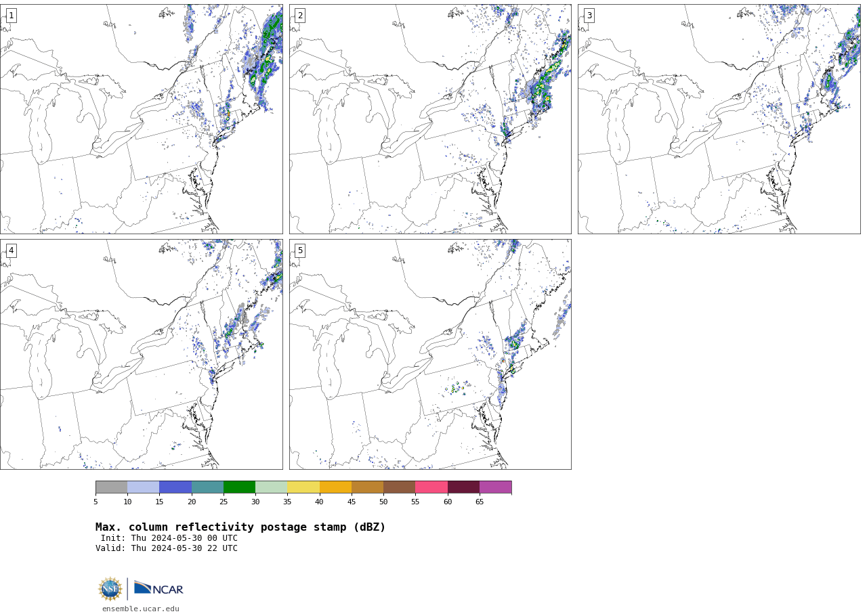Click the light blue 10-15 dBZ swatch
This screenshot has height=616, width=867.
(143, 487)
